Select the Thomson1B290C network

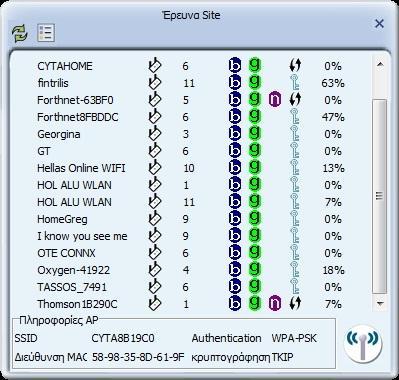click(x=190, y=304)
